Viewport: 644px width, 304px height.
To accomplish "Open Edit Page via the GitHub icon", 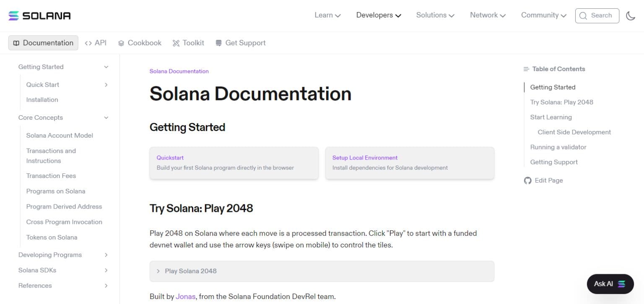I will click(527, 180).
